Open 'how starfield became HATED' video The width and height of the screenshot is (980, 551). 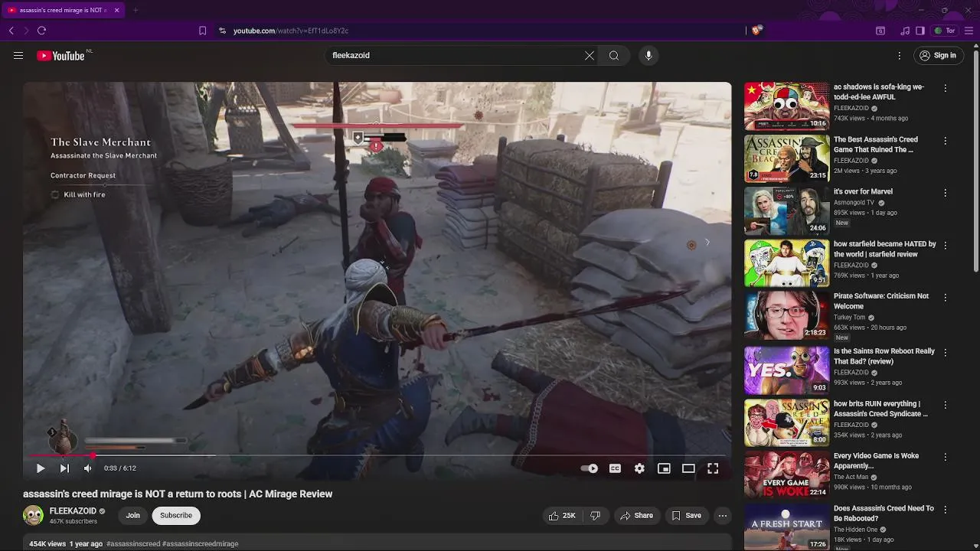pos(786,263)
